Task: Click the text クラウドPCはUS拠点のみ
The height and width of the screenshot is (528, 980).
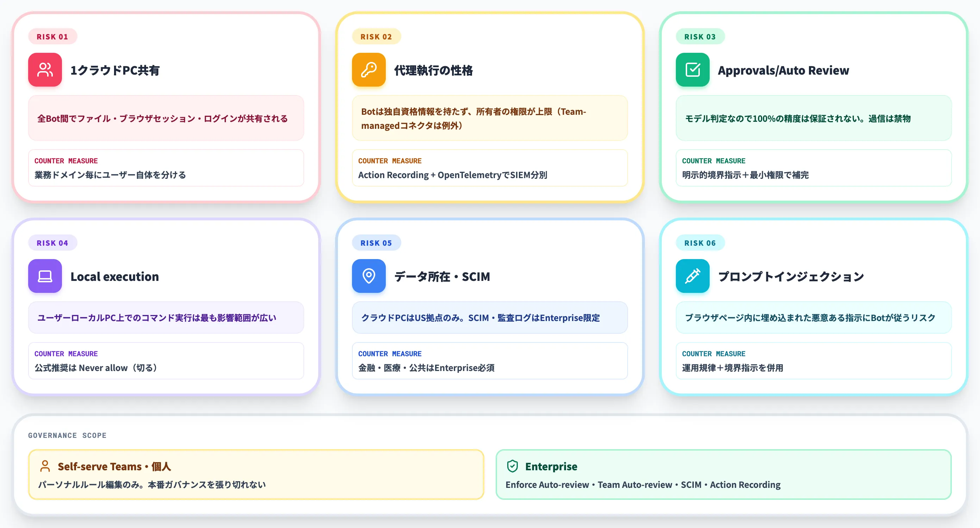Action: click(412, 318)
